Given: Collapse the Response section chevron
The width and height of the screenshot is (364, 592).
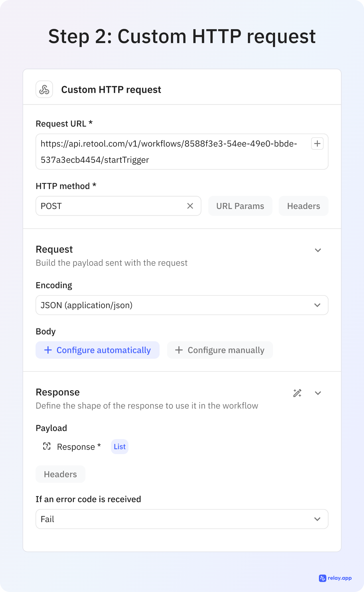Looking at the screenshot, I should (x=318, y=393).
